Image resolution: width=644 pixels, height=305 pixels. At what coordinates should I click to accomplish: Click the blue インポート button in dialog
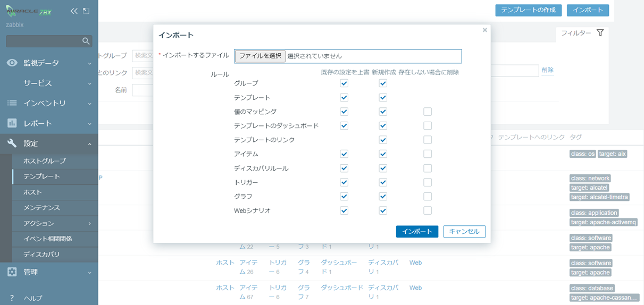point(417,232)
